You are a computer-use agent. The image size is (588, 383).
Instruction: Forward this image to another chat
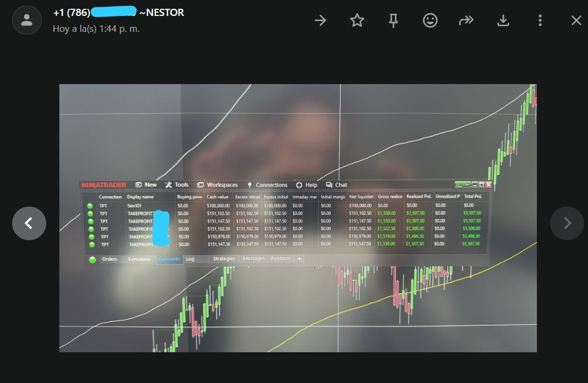coord(466,21)
